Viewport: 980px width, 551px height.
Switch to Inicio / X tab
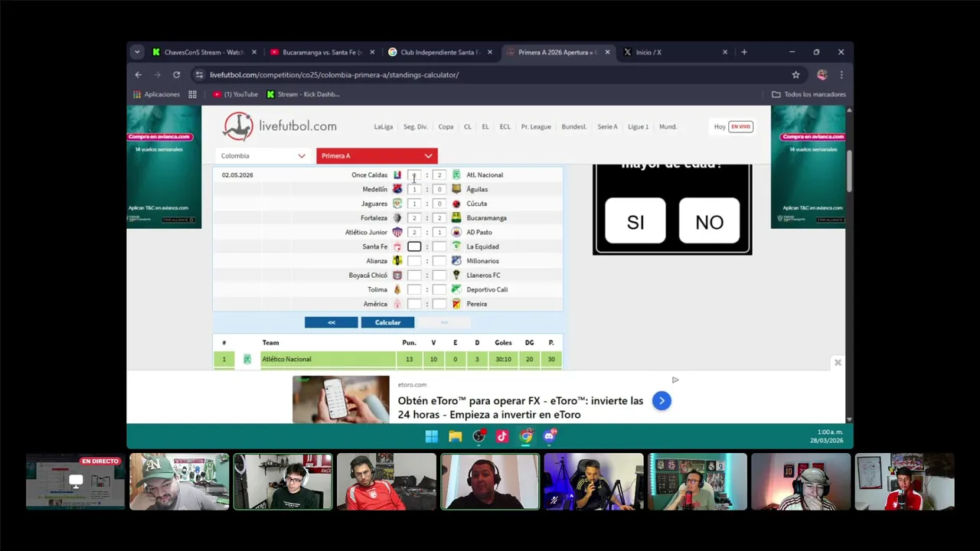point(675,52)
